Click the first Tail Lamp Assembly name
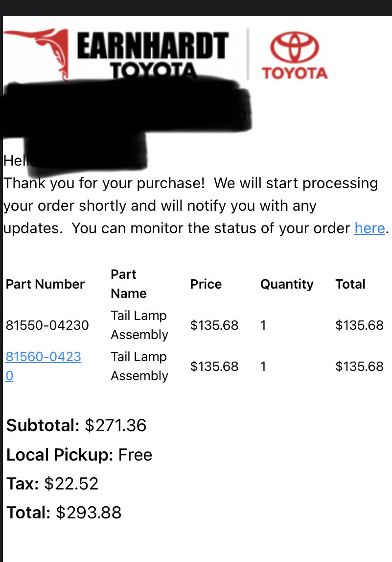Screen dimensions: 392x562 click(139, 325)
